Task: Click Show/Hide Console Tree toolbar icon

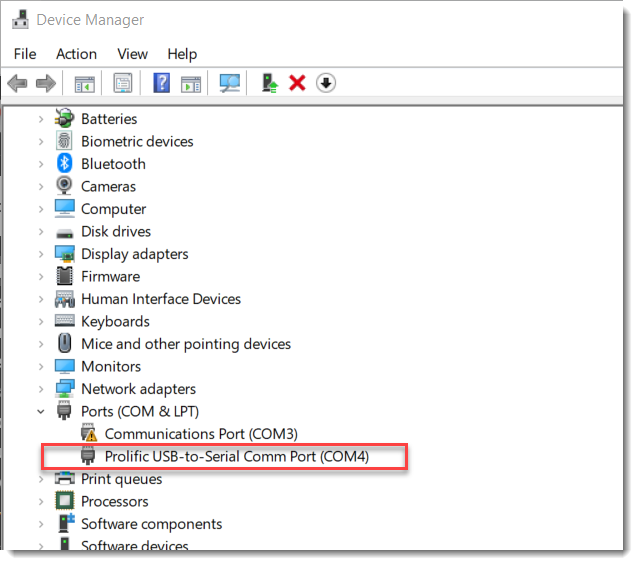Action: 85,83
